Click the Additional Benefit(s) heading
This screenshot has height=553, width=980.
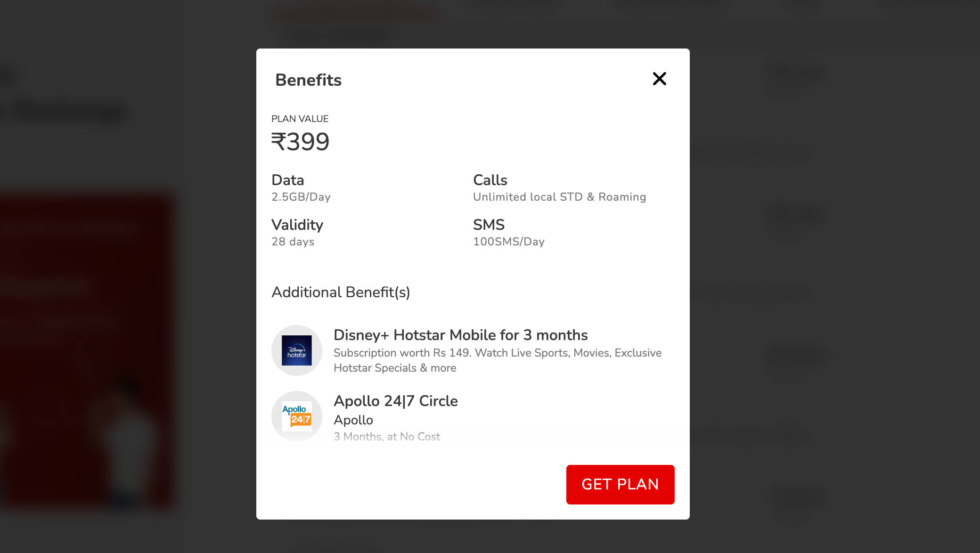(x=341, y=292)
